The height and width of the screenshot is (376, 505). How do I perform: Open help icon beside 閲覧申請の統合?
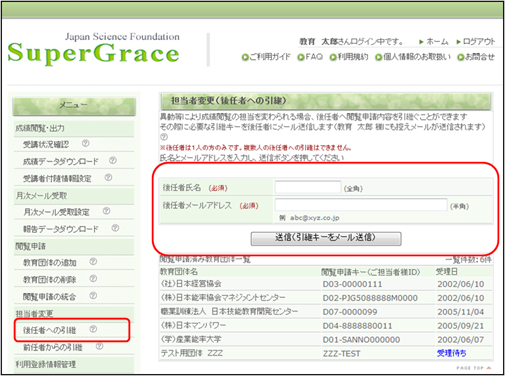(93, 295)
